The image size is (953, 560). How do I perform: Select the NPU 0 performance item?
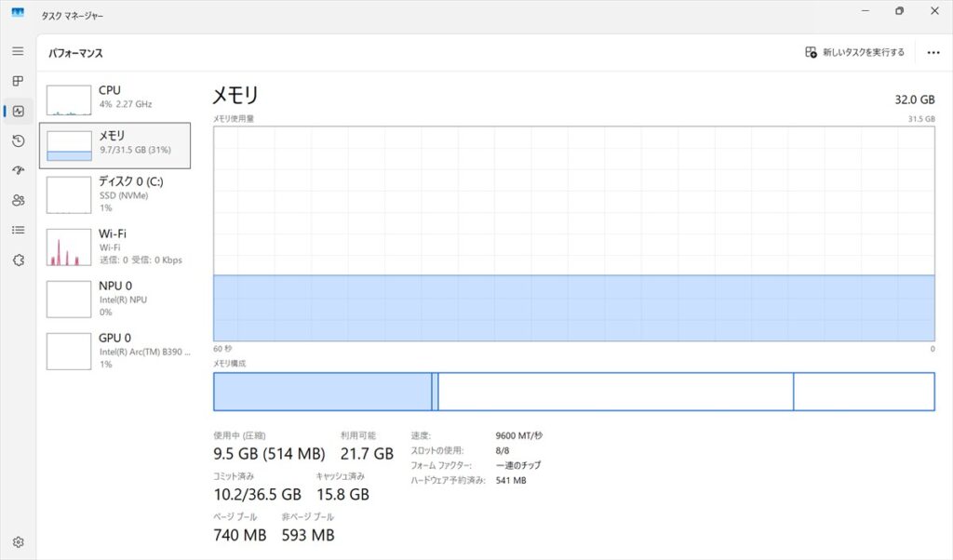point(114,299)
